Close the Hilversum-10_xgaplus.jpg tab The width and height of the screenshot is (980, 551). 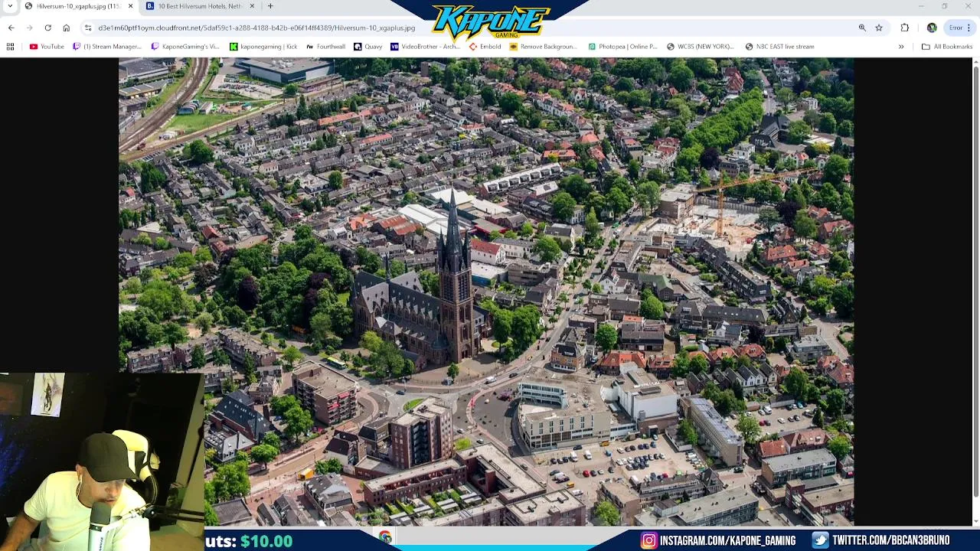tap(130, 6)
